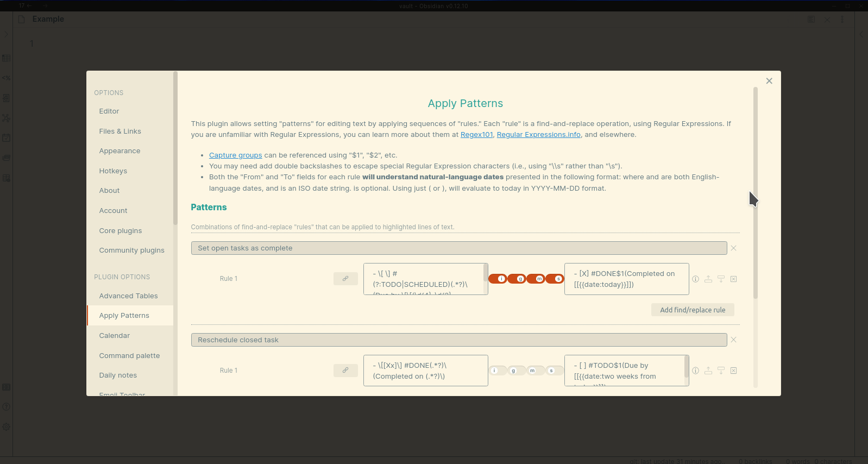Show info for Reschedule closed task rule
Viewport: 868px width, 464px height.
pyautogui.click(x=695, y=371)
